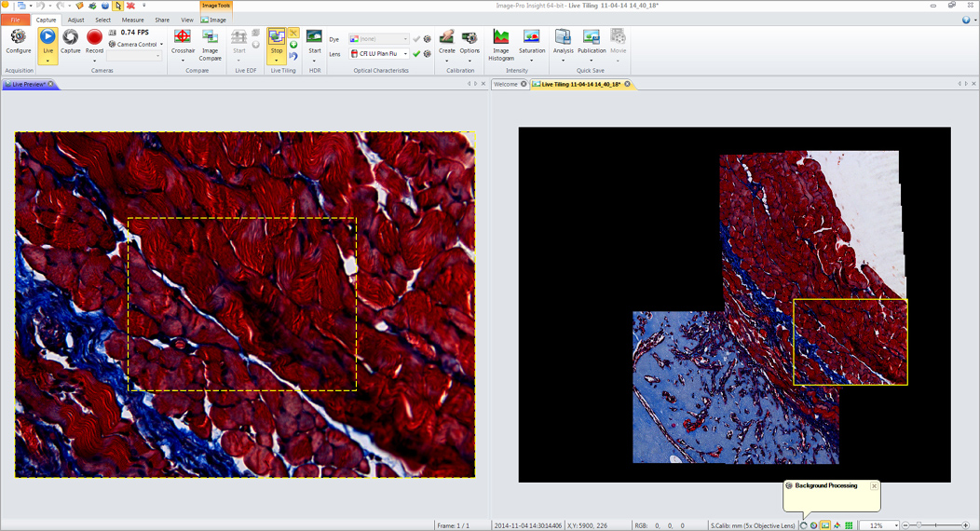
Task: Switch to the Share ribbon tab
Action: click(x=162, y=20)
